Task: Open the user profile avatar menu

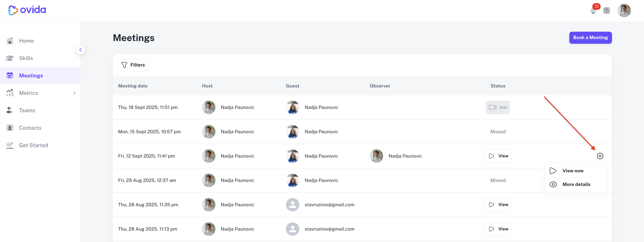Action: pos(624,10)
